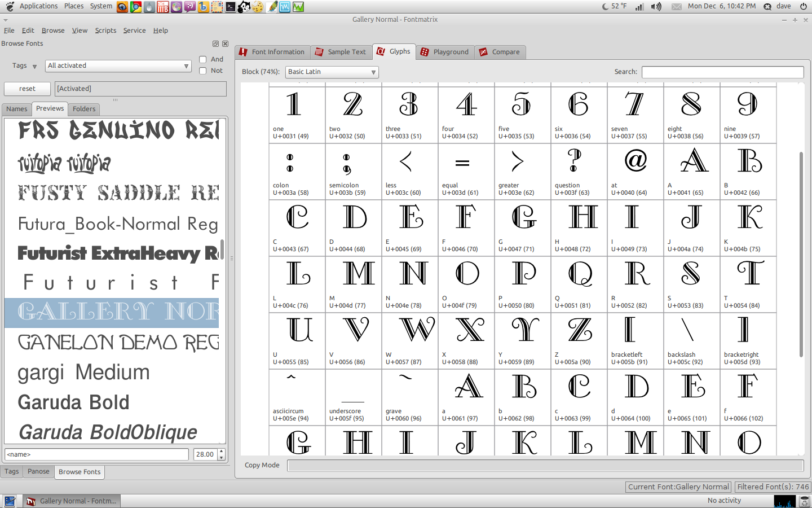Select the semicolon glyph U+003b

(x=354, y=171)
